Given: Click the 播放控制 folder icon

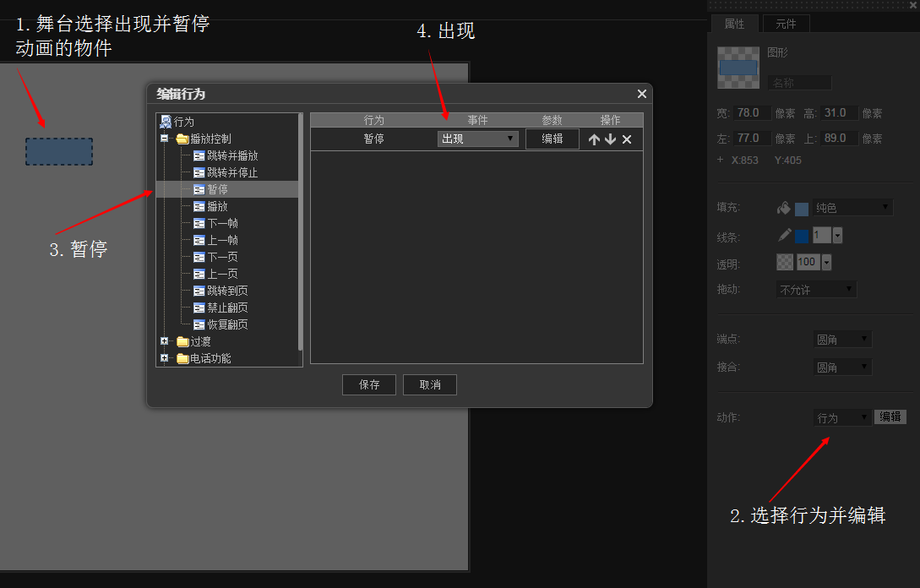Looking at the screenshot, I should [183, 138].
